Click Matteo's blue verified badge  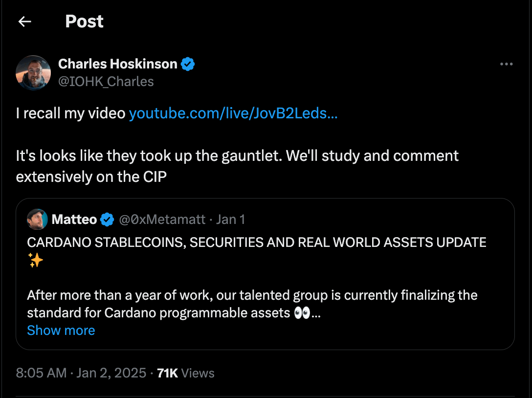[107, 220]
